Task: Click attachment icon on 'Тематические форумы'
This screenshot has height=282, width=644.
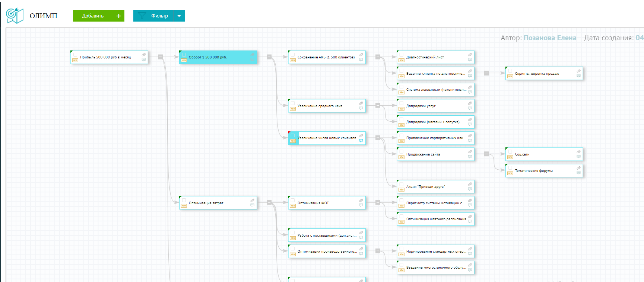Action: [x=579, y=168]
